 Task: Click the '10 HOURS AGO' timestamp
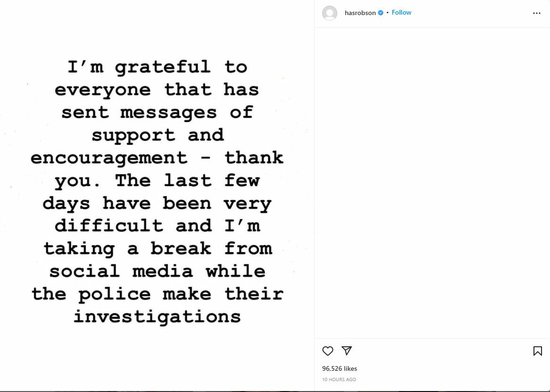[x=339, y=380]
